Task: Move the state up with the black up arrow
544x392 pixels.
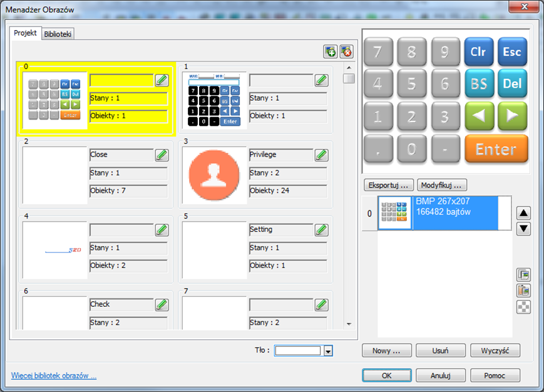Action: coord(523,213)
